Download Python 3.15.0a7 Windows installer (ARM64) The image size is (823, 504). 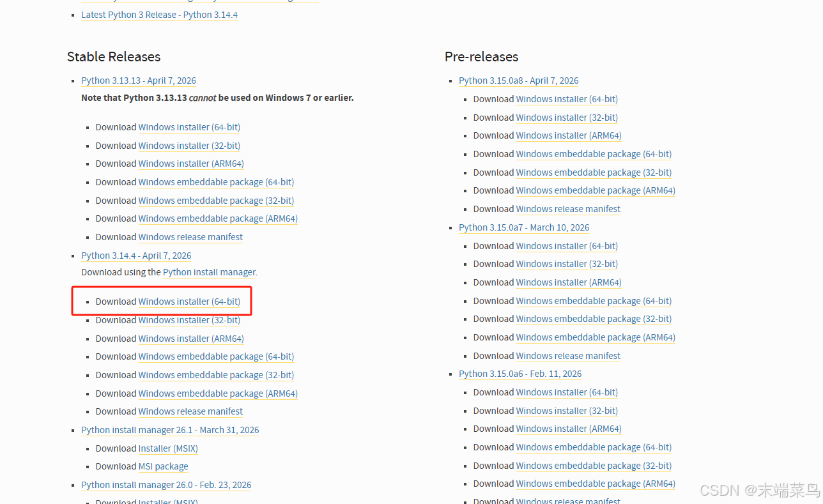pos(569,282)
